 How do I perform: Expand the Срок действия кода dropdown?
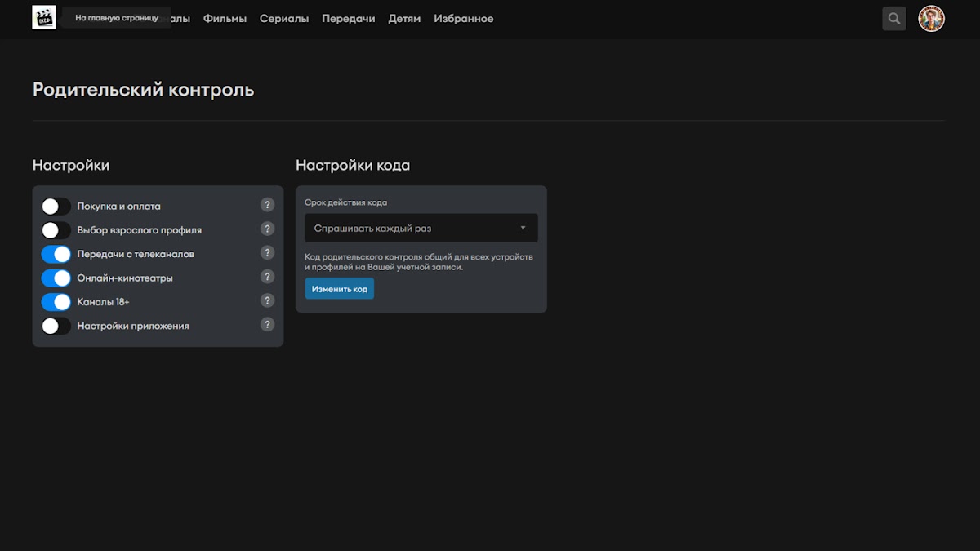click(x=421, y=229)
